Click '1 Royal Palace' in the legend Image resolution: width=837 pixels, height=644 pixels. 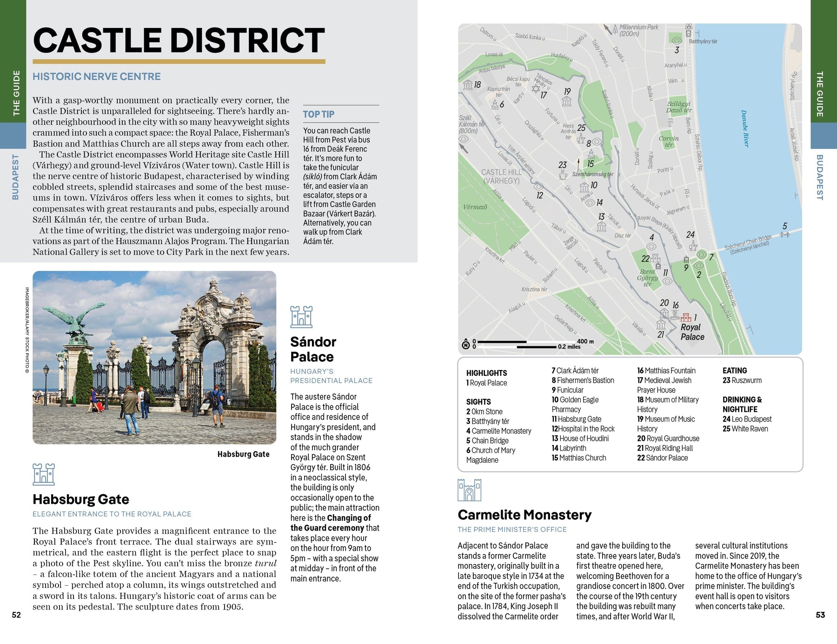[x=486, y=383]
